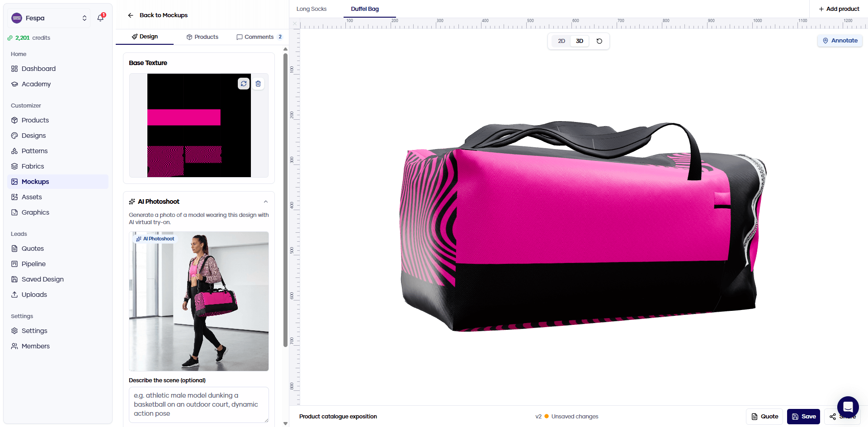Open the Quotes list
Screen dimensions: 868x427
[x=58, y=249]
